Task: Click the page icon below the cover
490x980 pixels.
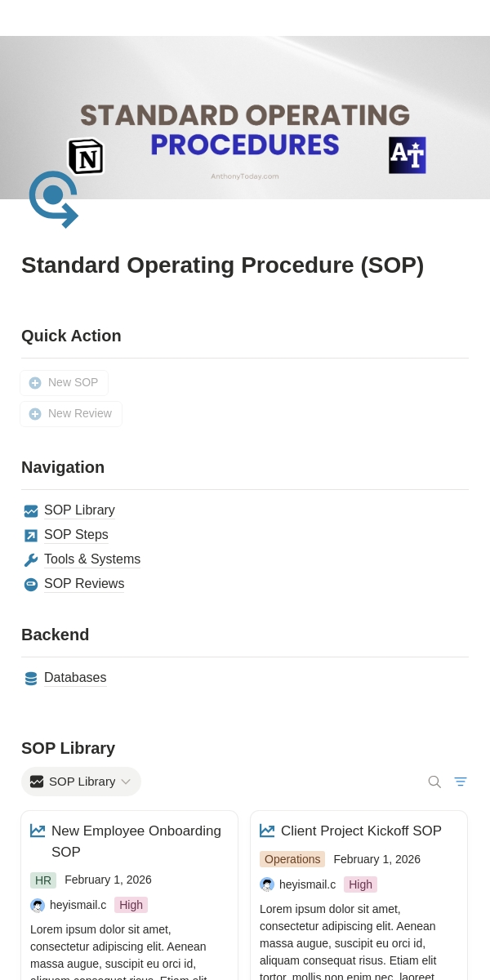Action: pos(53,198)
